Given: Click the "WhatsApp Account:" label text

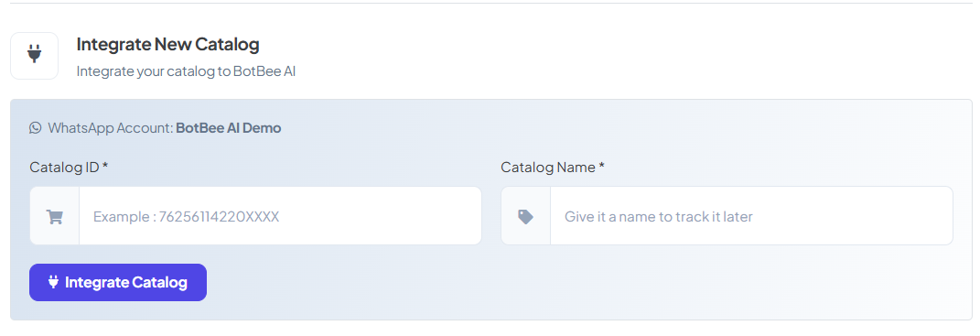Looking at the screenshot, I should point(111,128).
